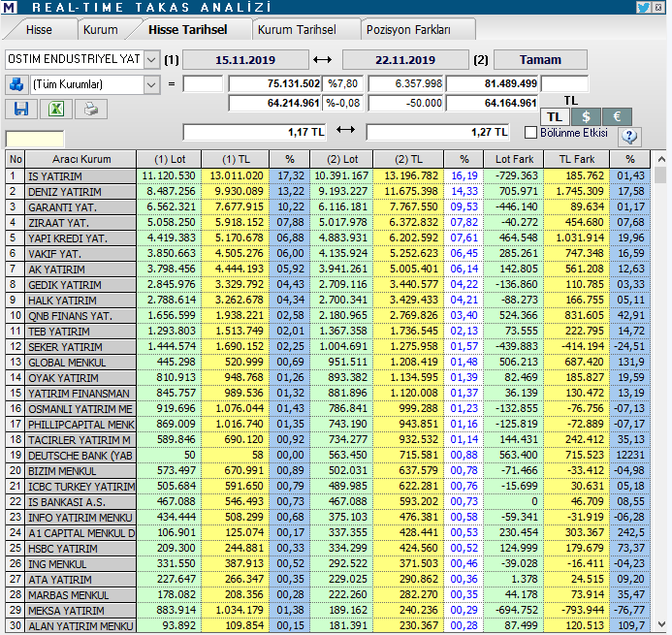Select the ZIRAAT YAT. row

click(x=328, y=222)
